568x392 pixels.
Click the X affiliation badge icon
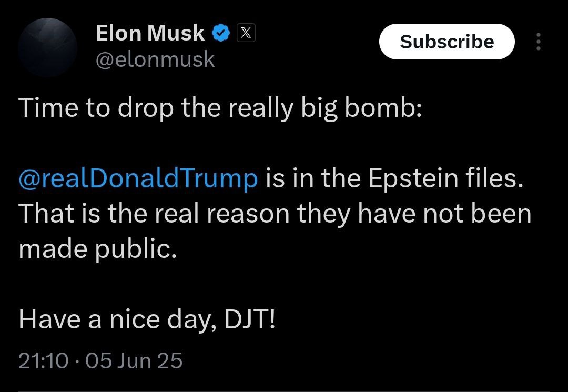point(247,34)
